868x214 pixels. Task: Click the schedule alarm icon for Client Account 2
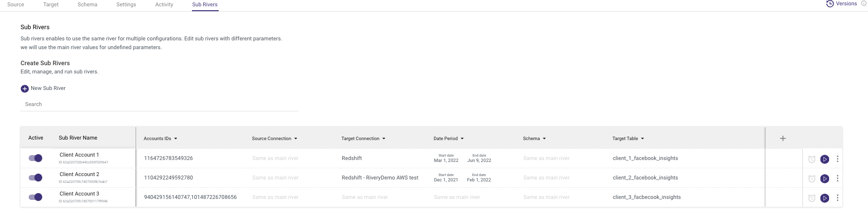point(811,178)
